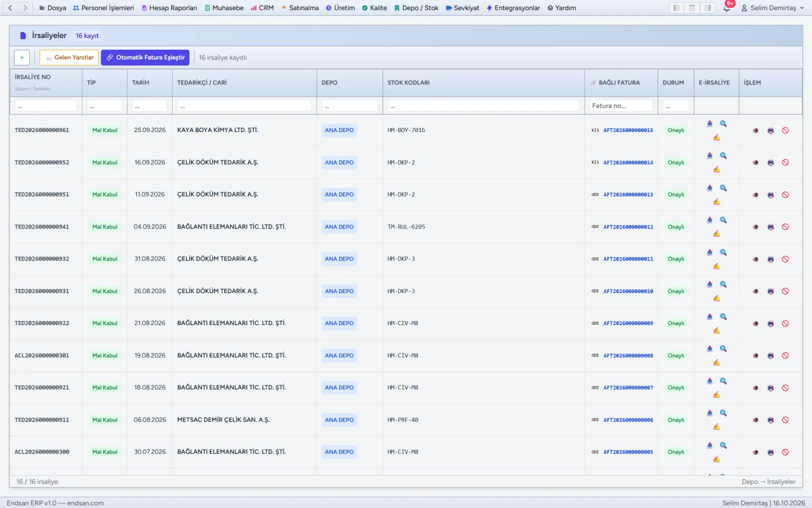The width and height of the screenshot is (812, 508).
Task: Click Gelen Yanıtlar button
Action: tap(69, 57)
